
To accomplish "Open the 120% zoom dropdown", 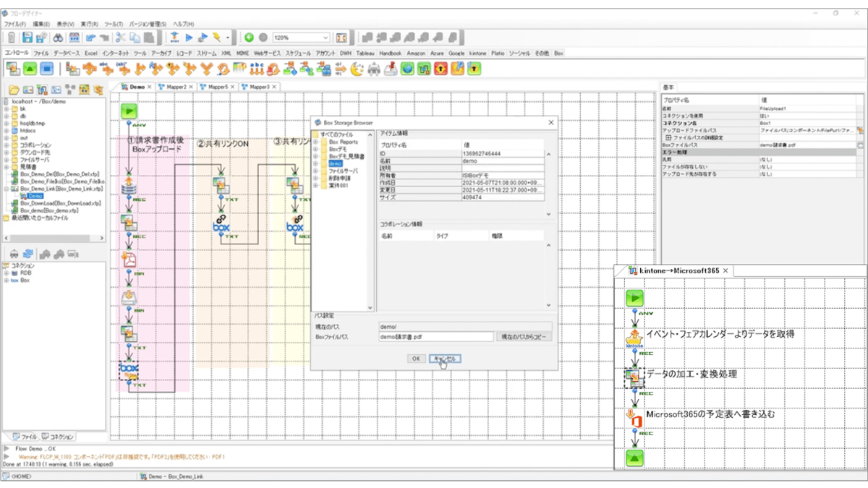I will pos(325,38).
